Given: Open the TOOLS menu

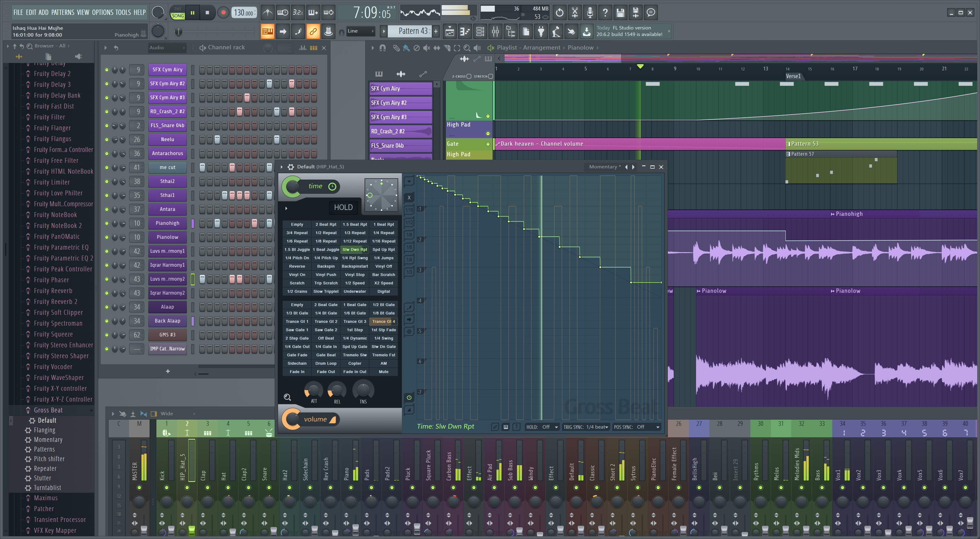Looking at the screenshot, I should [123, 12].
